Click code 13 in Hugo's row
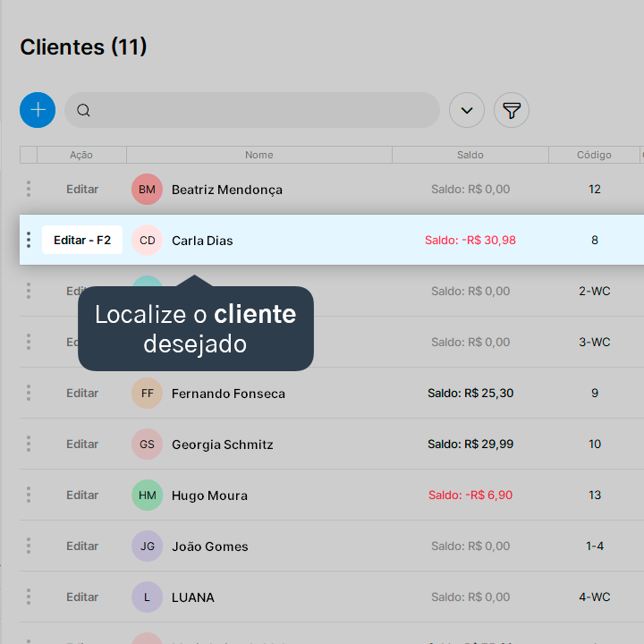 point(594,495)
